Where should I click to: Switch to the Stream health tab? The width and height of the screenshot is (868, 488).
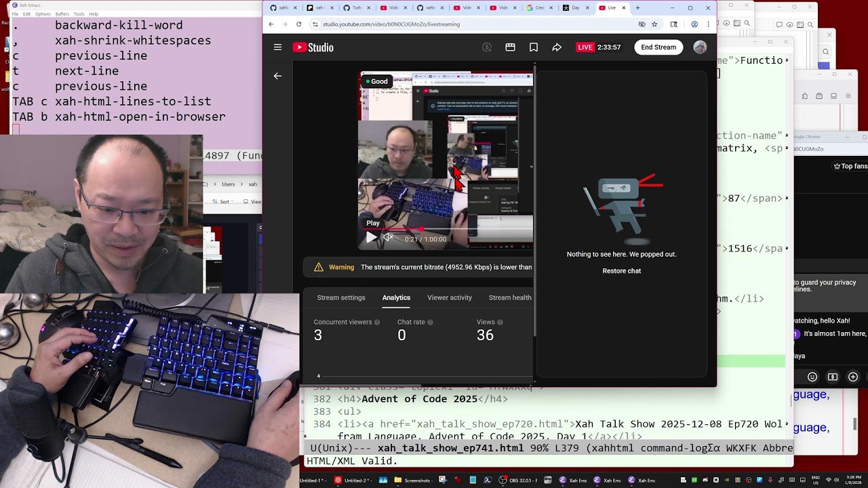click(510, 298)
